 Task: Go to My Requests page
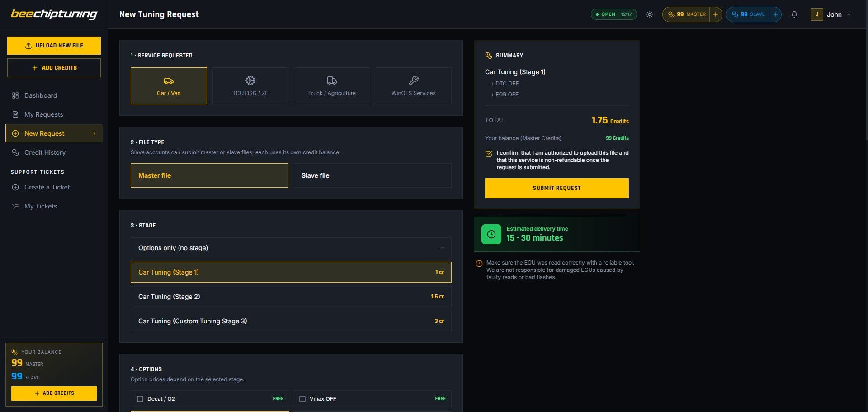pyautogui.click(x=54, y=114)
